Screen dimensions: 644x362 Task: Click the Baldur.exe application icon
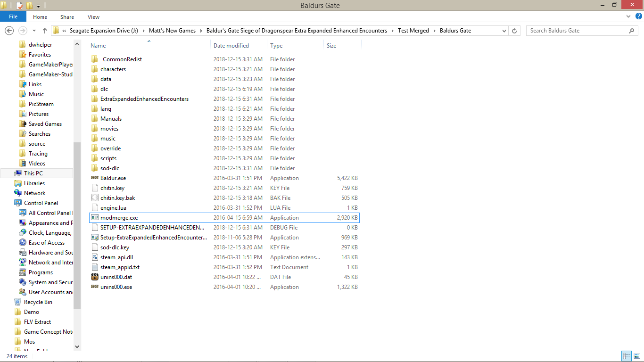point(94,178)
